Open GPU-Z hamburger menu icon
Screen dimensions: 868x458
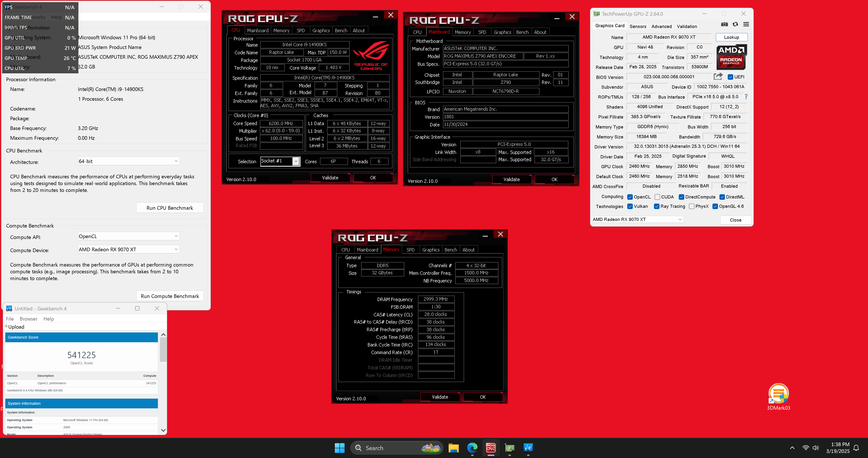746,24
